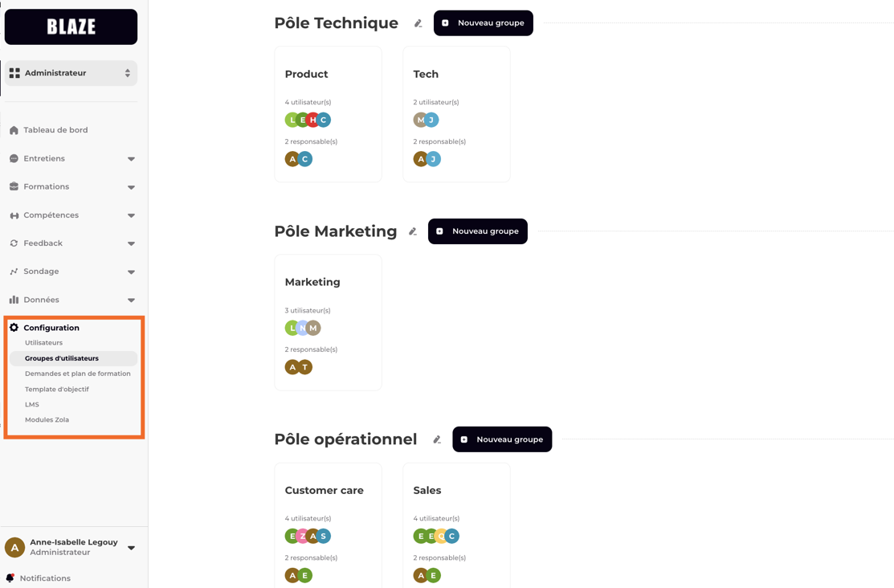Edit the Pôle Marketing name via pencil icon
This screenshot has height=588, width=894.
coord(412,231)
